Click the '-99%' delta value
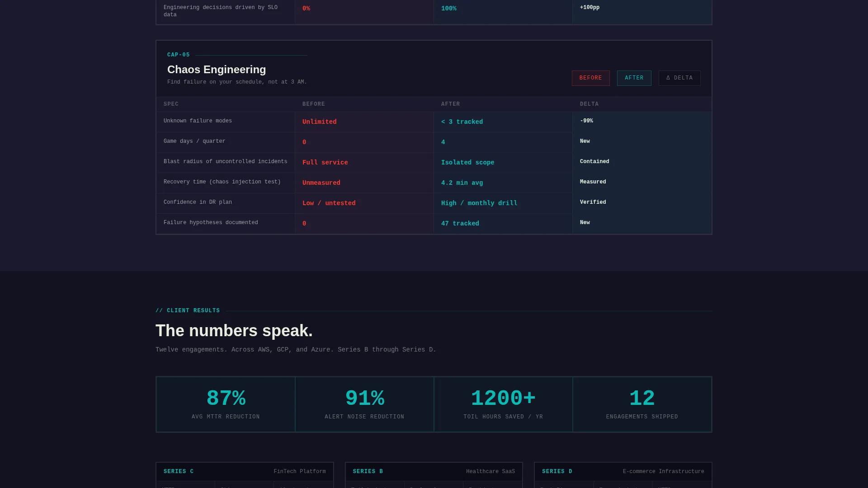This screenshot has width=868, height=488. [586, 121]
